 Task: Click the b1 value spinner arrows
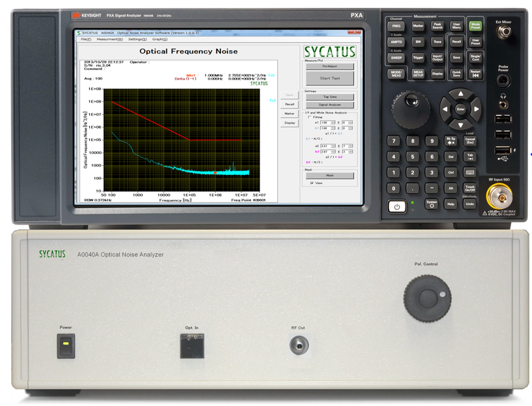[333, 128]
